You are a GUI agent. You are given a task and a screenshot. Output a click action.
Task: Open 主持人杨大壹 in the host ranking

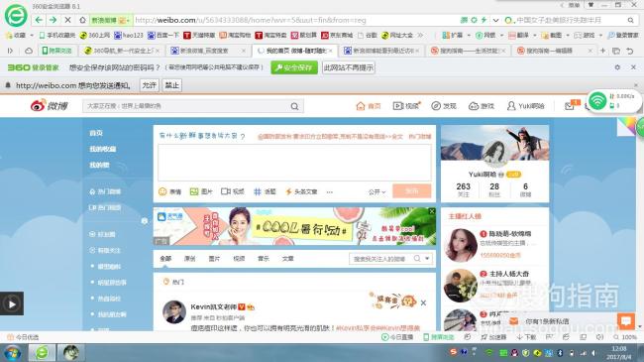click(509, 274)
